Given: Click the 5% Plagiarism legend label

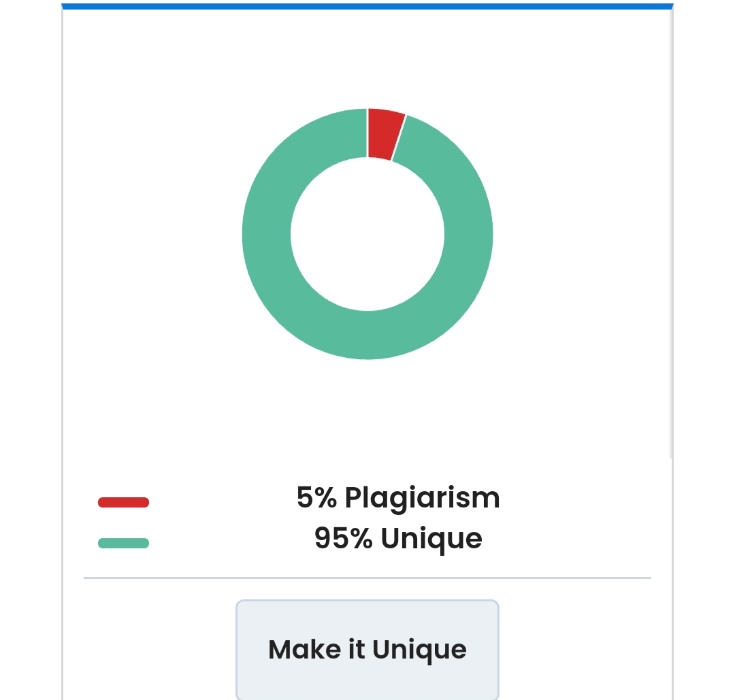Looking at the screenshot, I should coord(398,498).
